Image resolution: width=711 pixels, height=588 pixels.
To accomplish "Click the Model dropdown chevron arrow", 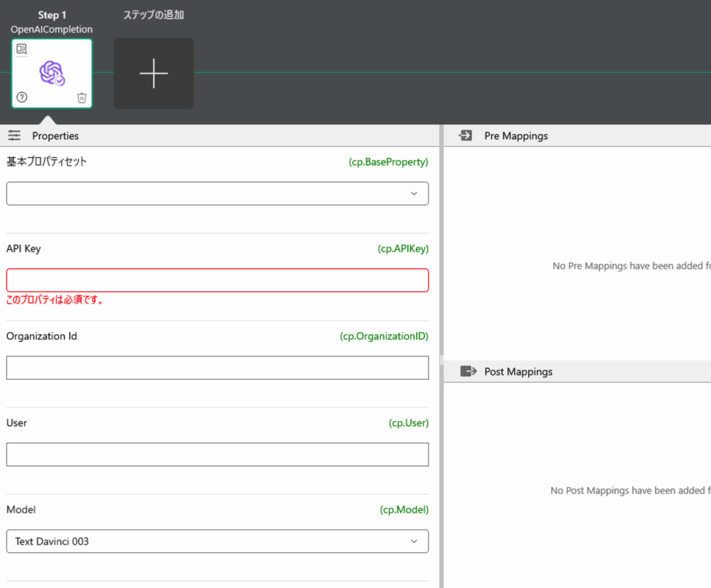I will tap(415, 541).
